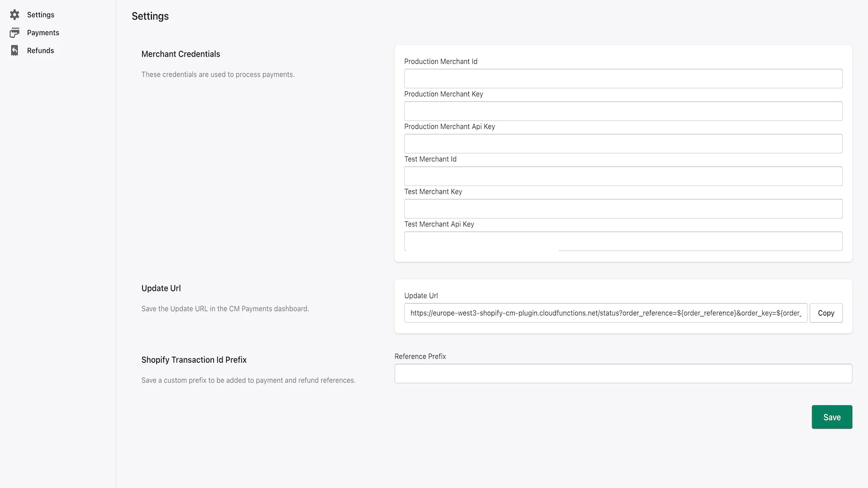Copy the Update Url with Copy button
The image size is (868, 488).
click(x=826, y=313)
